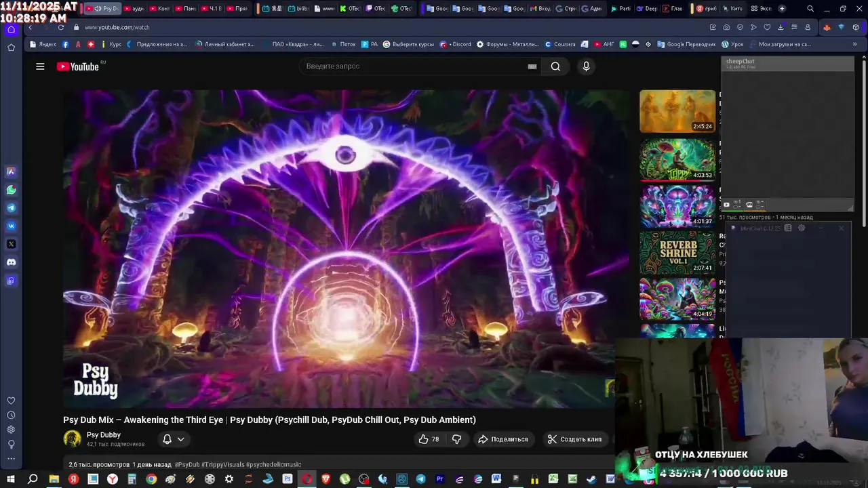This screenshot has width=868, height=488.
Task: Open the Psy Dubby channel name link
Action: 104,435
